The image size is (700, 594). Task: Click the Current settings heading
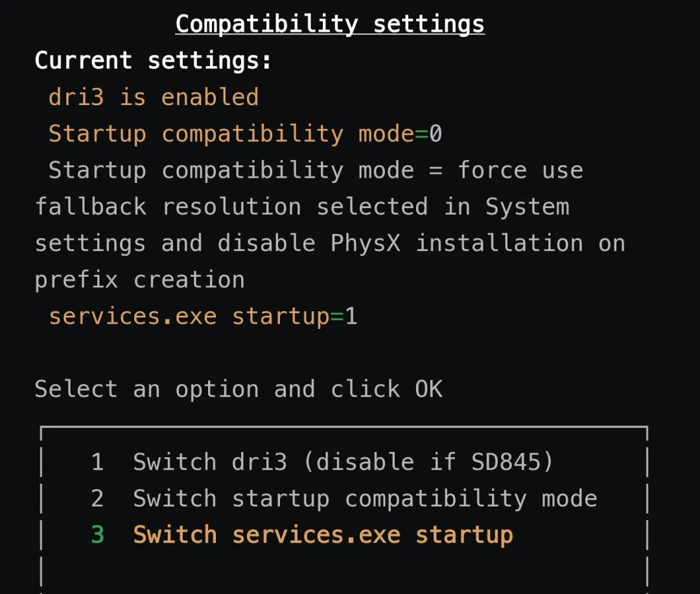[x=153, y=60]
